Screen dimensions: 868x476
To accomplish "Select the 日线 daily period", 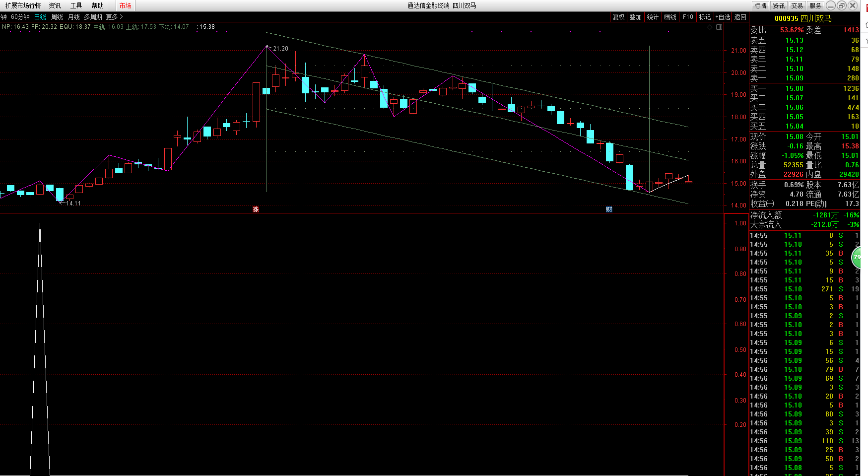I will coord(40,17).
